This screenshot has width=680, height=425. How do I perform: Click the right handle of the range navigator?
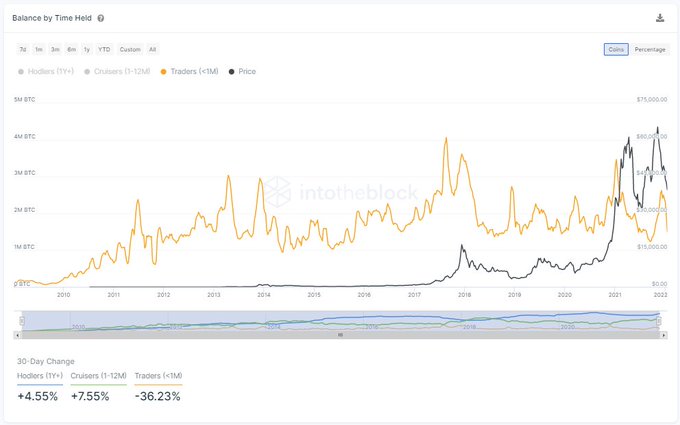point(658,321)
